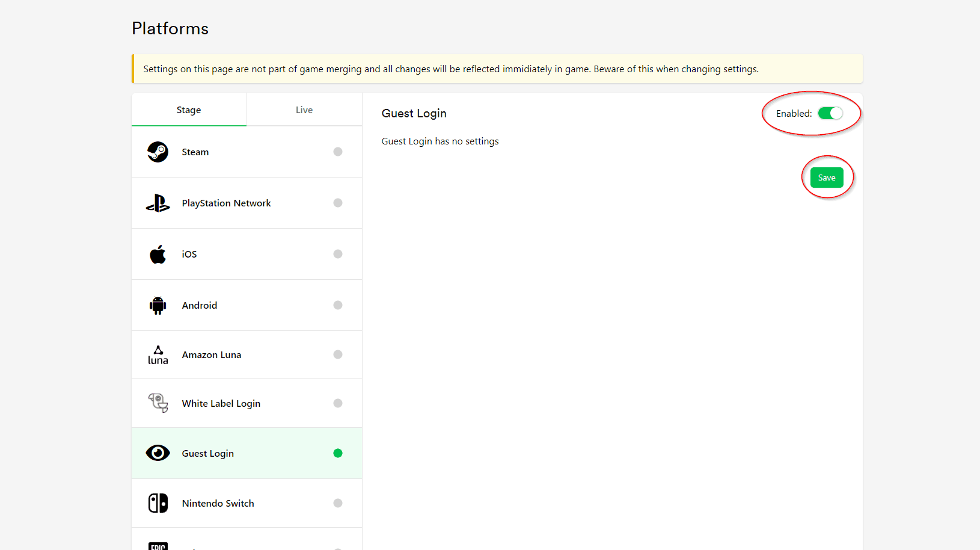This screenshot has height=550, width=980.
Task: Click the Apple iOS icon
Action: point(158,255)
